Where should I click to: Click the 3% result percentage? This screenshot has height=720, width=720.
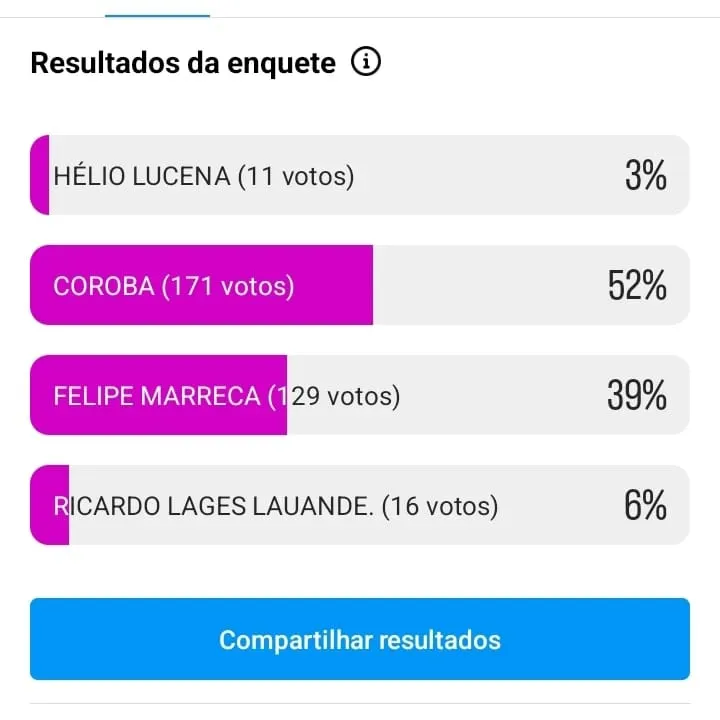[x=645, y=177]
